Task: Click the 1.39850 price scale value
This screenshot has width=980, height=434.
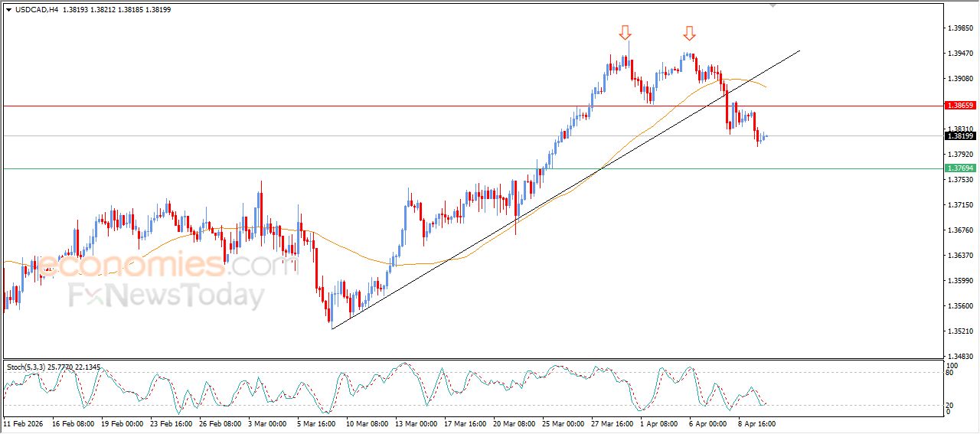Action: click(x=959, y=28)
